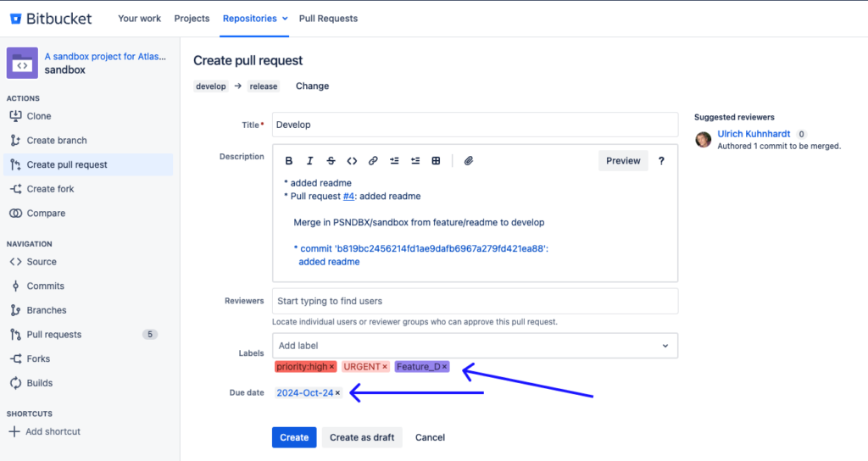Remove the URGENT label tag
The width and height of the screenshot is (868, 461).
[385, 367]
